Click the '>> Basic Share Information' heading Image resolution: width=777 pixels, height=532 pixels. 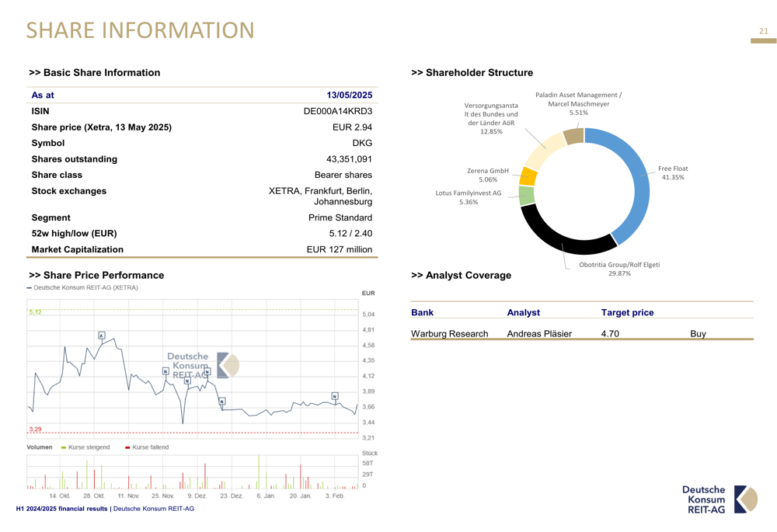coord(95,73)
